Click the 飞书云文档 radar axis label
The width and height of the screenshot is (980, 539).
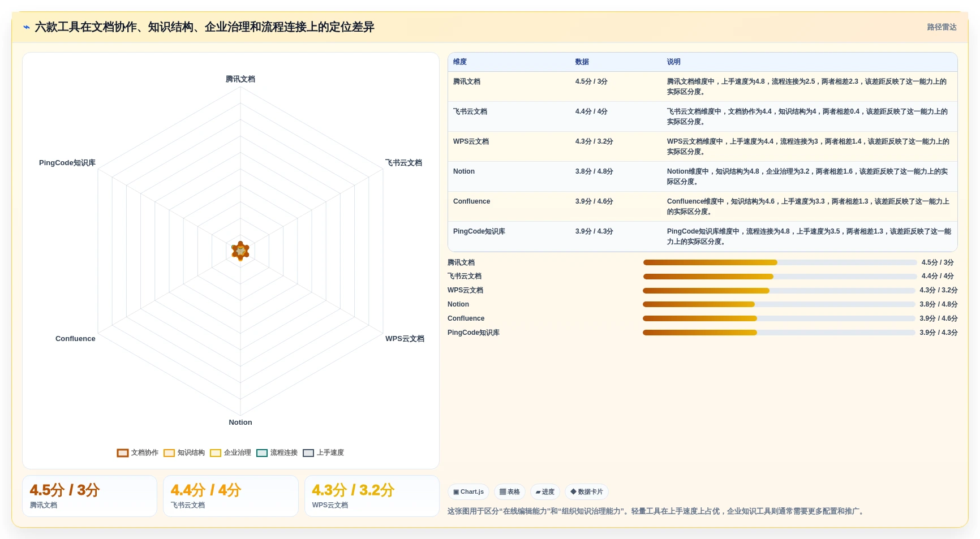tap(403, 163)
